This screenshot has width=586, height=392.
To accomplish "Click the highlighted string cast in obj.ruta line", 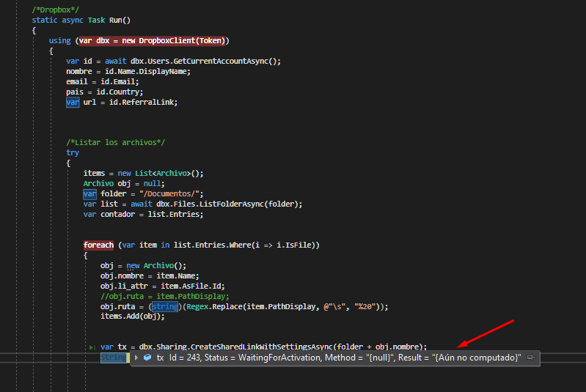I will (x=164, y=306).
